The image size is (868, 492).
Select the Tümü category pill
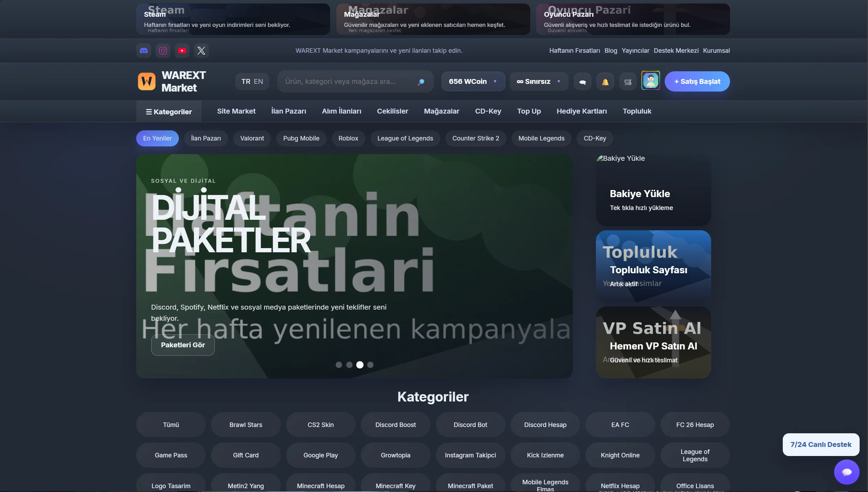[x=171, y=425]
